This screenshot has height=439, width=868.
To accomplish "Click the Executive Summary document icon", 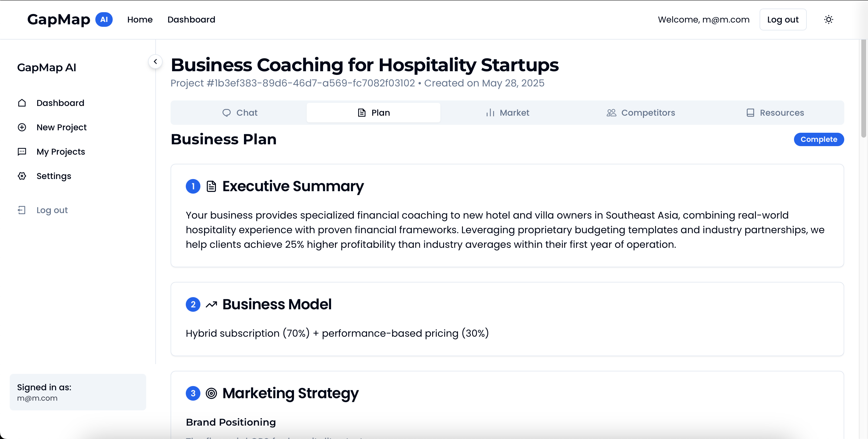I will 211,186.
